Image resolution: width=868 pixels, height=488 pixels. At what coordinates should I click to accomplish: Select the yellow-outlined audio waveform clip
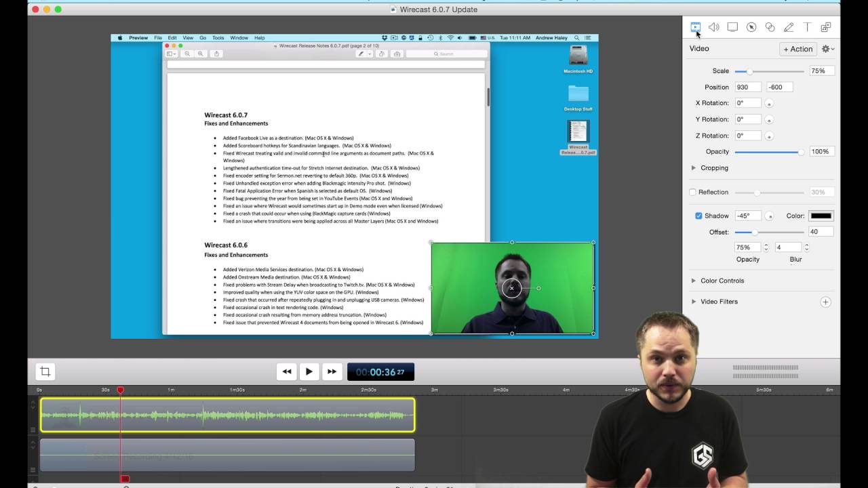227,415
